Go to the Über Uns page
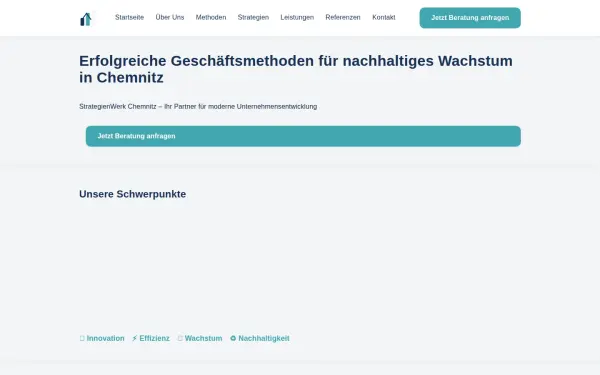600x375 pixels. [x=170, y=18]
